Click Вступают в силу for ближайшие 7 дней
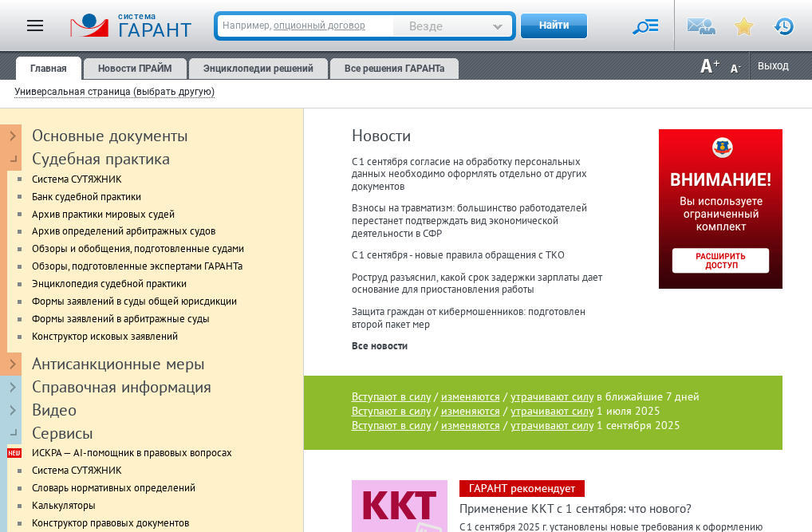Image resolution: width=812 pixels, height=532 pixels. click(391, 396)
